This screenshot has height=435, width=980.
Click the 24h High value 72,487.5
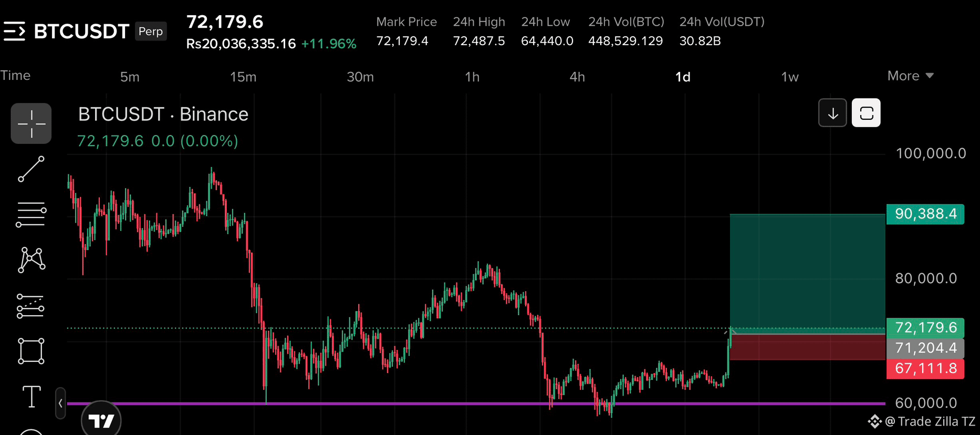479,41
